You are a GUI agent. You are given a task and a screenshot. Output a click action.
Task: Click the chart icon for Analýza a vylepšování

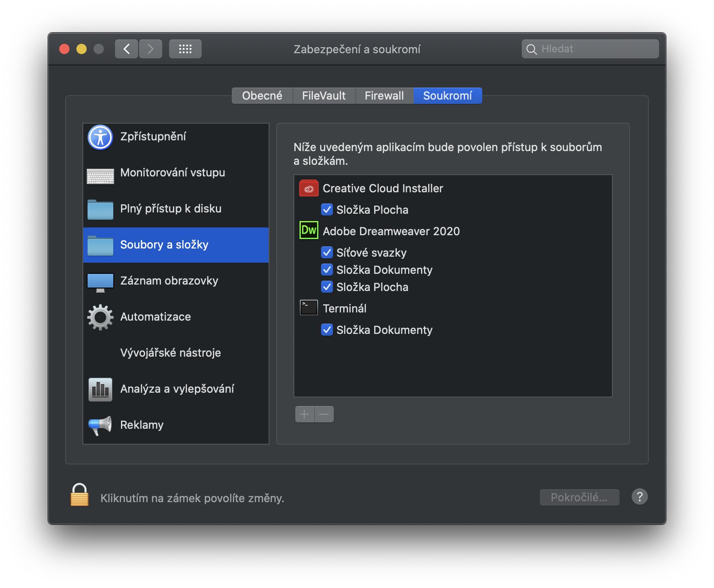(x=100, y=389)
